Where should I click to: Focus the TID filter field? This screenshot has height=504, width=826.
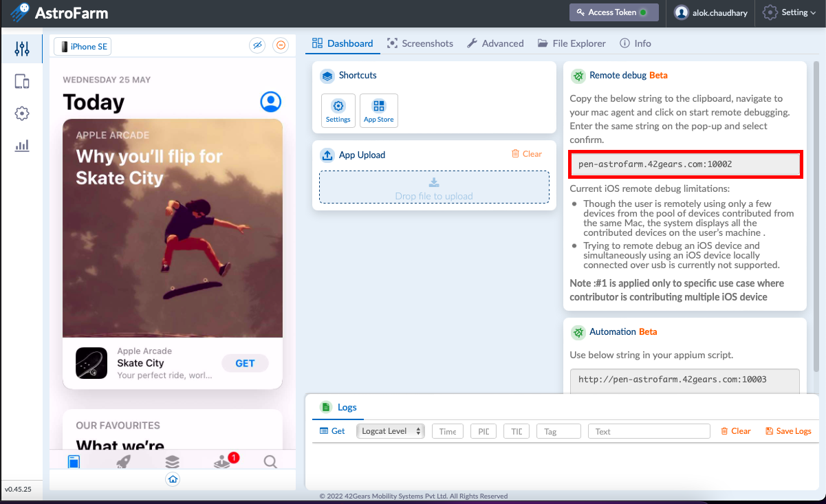(517, 431)
